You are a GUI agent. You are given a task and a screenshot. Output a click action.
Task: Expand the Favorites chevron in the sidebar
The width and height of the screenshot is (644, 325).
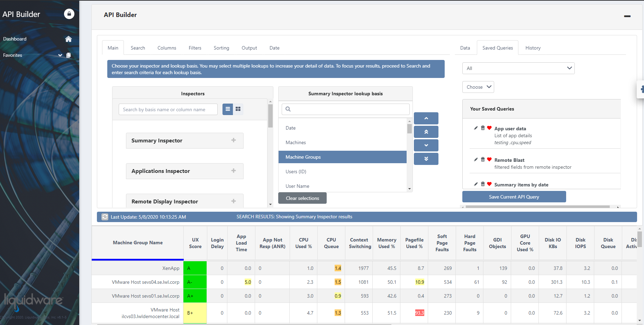point(60,55)
